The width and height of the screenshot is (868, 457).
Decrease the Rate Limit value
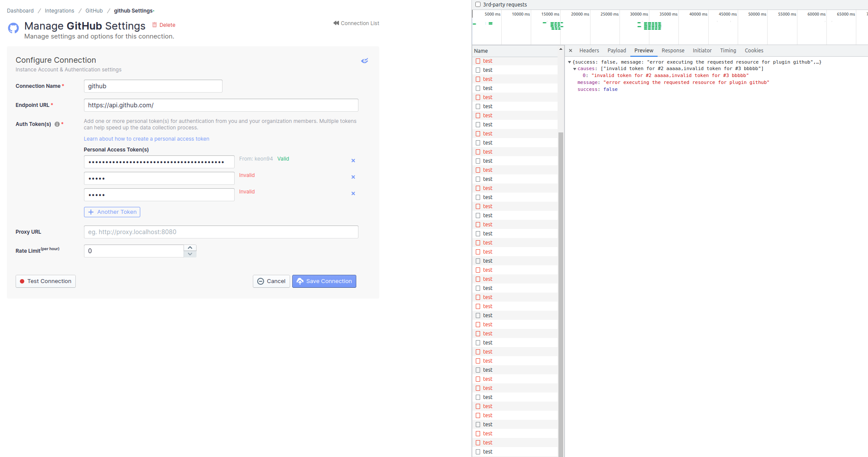(x=190, y=254)
